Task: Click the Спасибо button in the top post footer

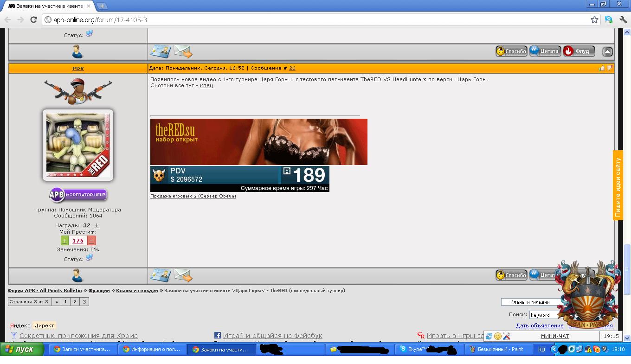Action: click(511, 51)
